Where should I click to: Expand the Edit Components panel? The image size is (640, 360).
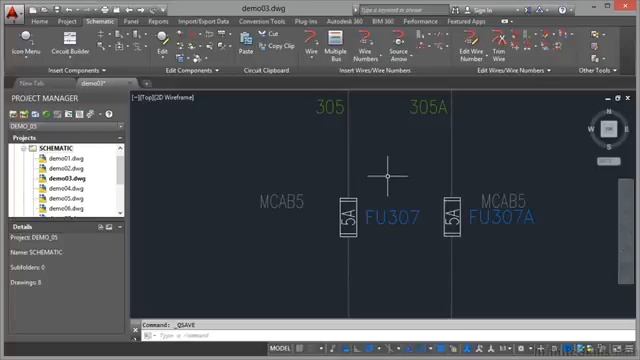coord(192,71)
